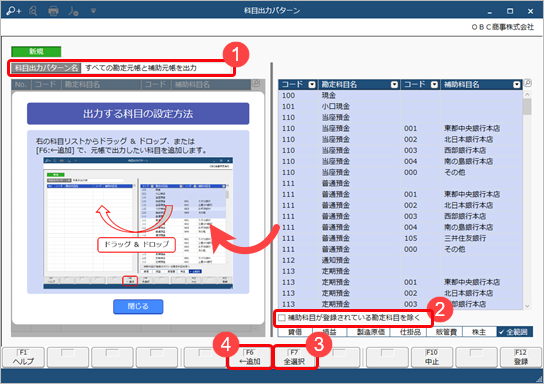
Task: Select row 110 当座預金 000 その他
Action: point(400,172)
